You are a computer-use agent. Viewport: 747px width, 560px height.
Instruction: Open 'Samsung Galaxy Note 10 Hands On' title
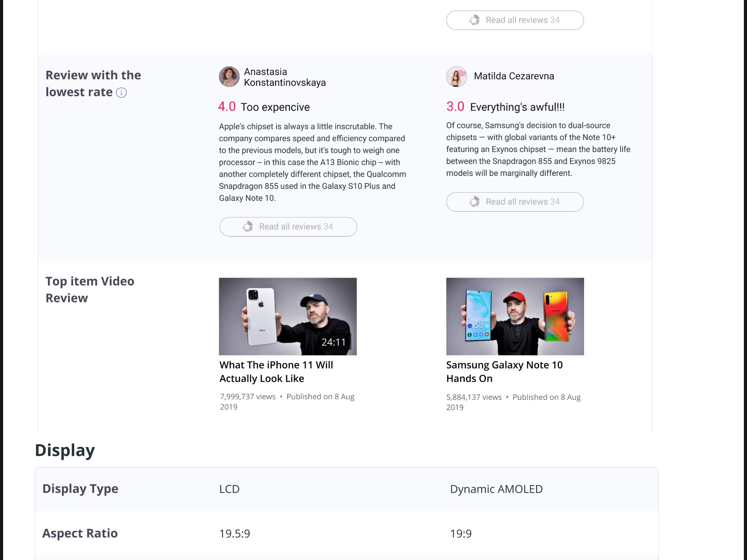point(504,372)
